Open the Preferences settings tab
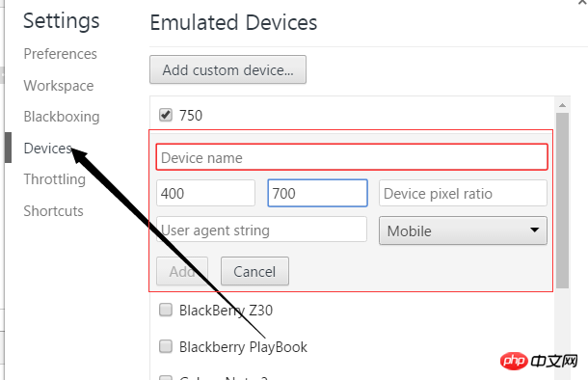Viewport: 588px width, 380px height. [61, 54]
